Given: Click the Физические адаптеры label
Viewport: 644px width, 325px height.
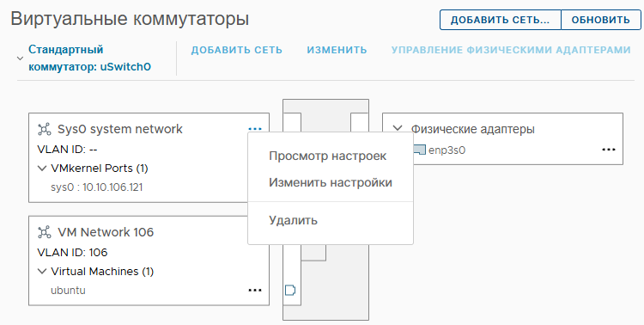Looking at the screenshot, I should pos(473,129).
